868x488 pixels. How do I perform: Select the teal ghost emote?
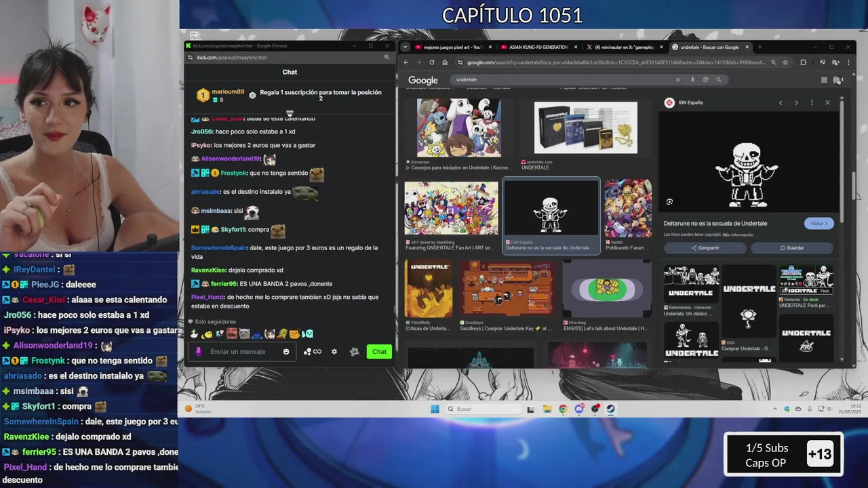pos(308,333)
